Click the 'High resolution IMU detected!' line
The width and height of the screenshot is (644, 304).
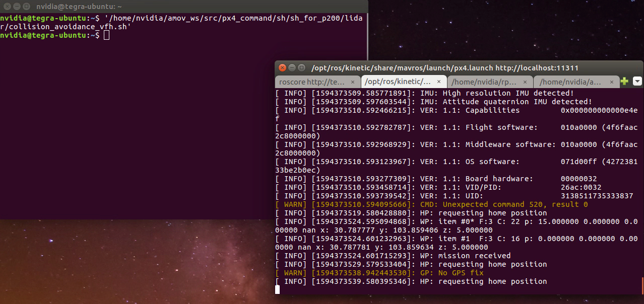tap(424, 93)
